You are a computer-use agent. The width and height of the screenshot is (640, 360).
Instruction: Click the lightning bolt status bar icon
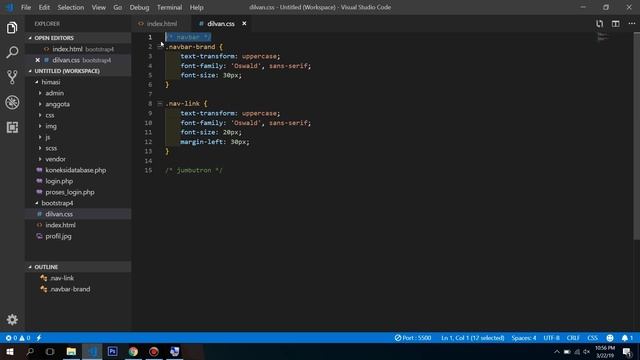39,338
